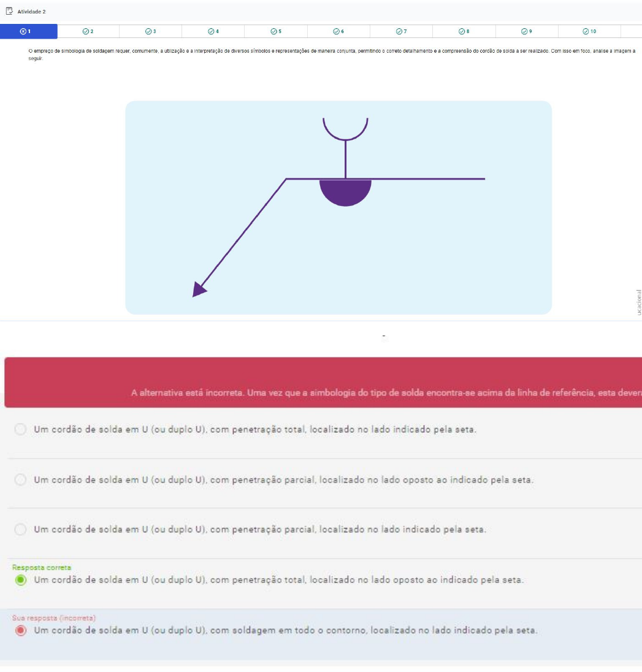Click the "Sua resposta (incorreta)" label
This screenshot has height=672, width=642.
[54, 618]
